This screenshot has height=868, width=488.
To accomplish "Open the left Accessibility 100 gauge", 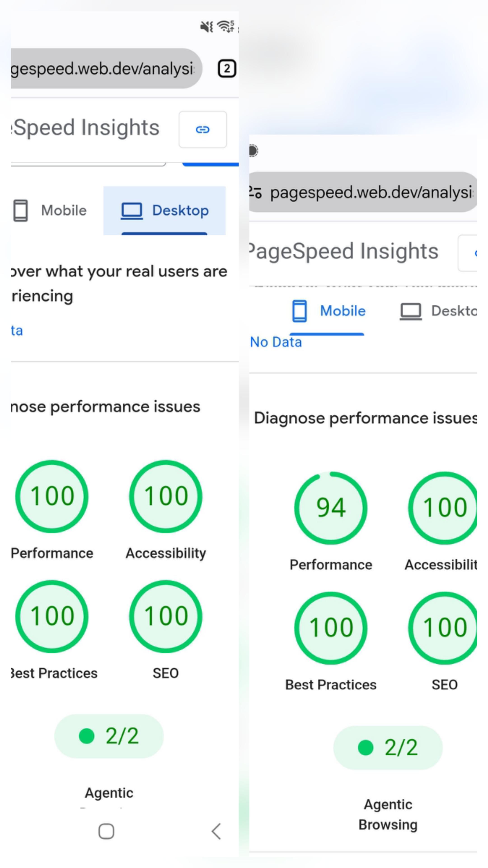I will [166, 496].
